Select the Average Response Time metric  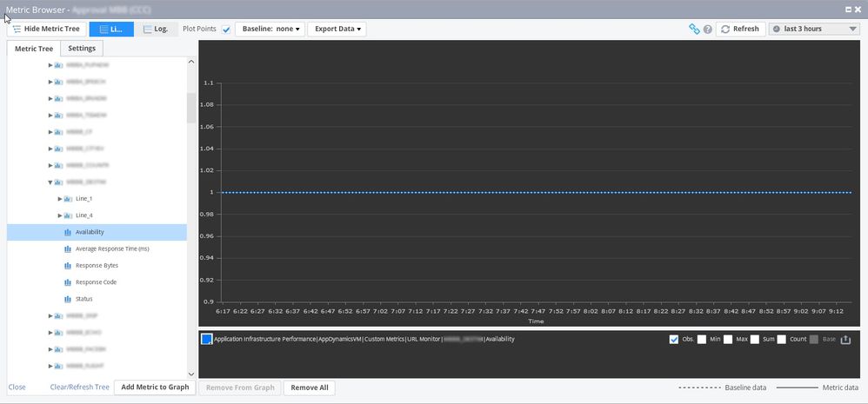[112, 248]
